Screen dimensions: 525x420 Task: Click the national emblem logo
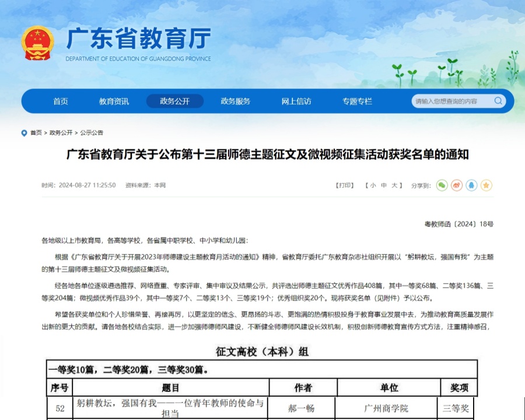pos(38,42)
